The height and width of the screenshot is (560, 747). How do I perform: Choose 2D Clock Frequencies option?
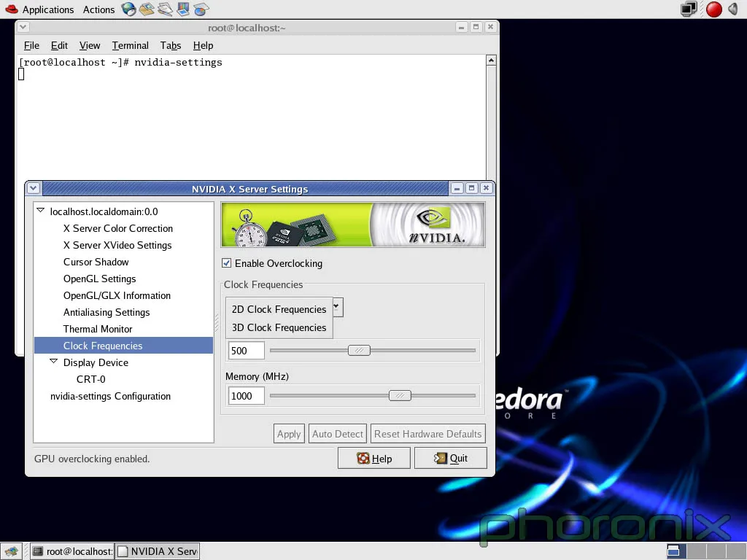(279, 309)
